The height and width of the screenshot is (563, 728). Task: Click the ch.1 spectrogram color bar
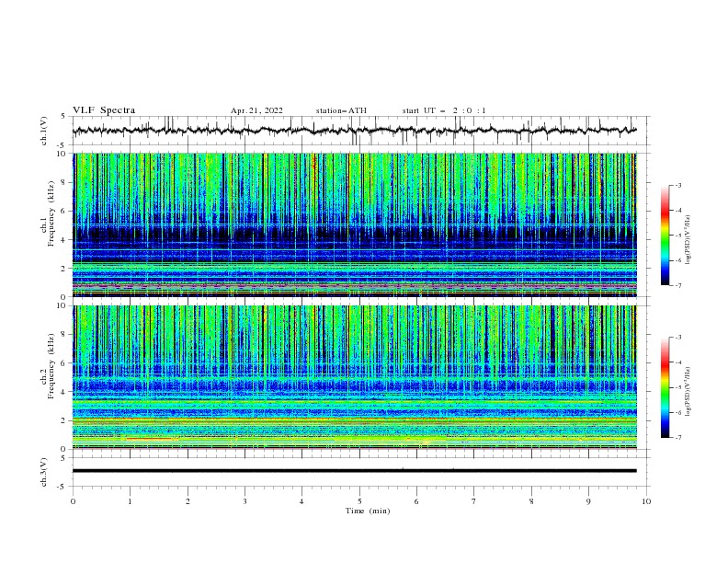(665, 236)
